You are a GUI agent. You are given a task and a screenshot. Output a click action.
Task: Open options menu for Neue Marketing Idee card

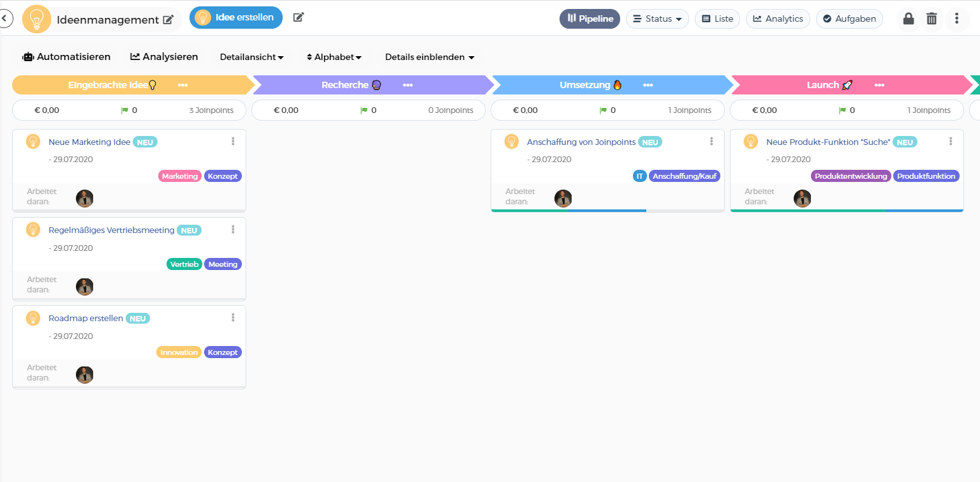(x=233, y=141)
